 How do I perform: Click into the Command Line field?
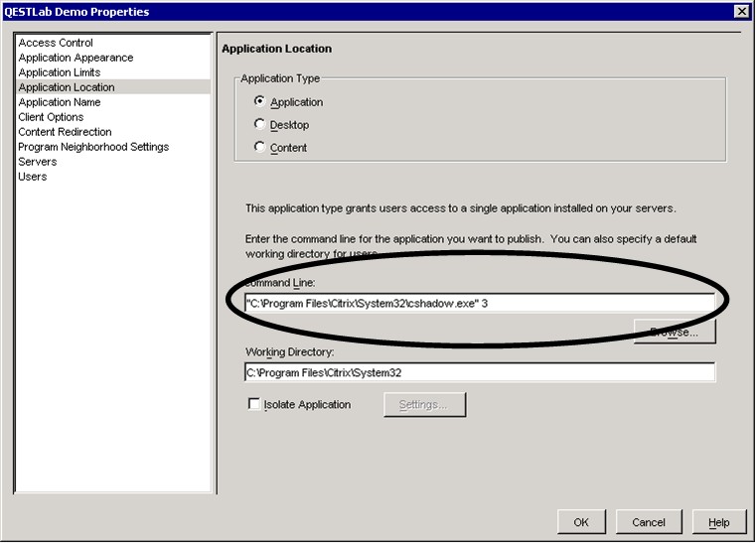[479, 303]
